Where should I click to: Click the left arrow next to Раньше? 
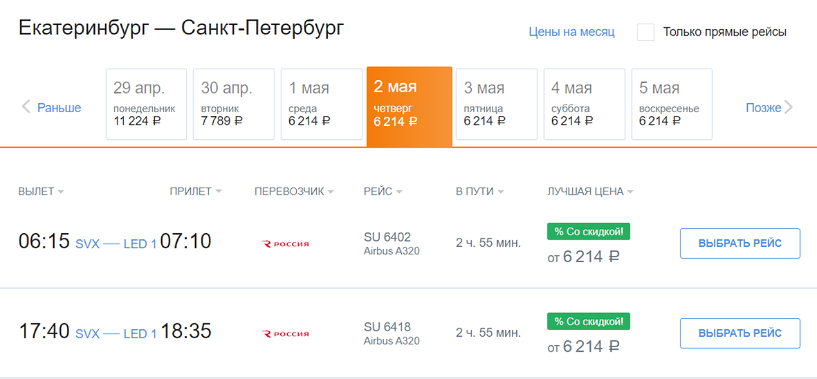tap(26, 107)
